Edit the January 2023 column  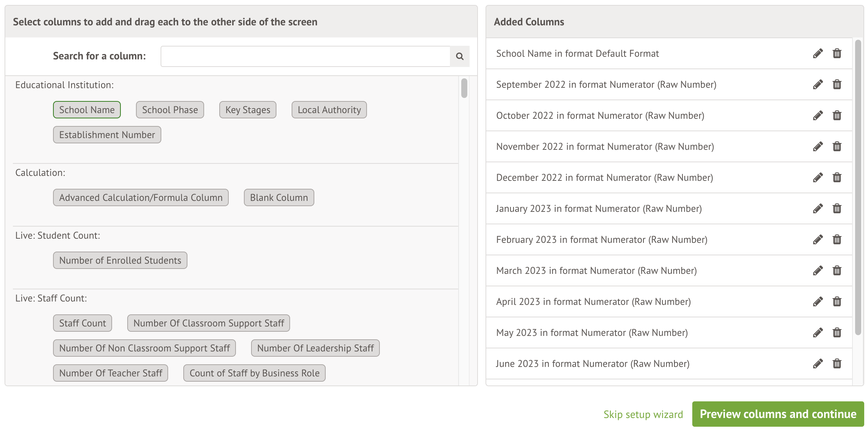click(818, 208)
